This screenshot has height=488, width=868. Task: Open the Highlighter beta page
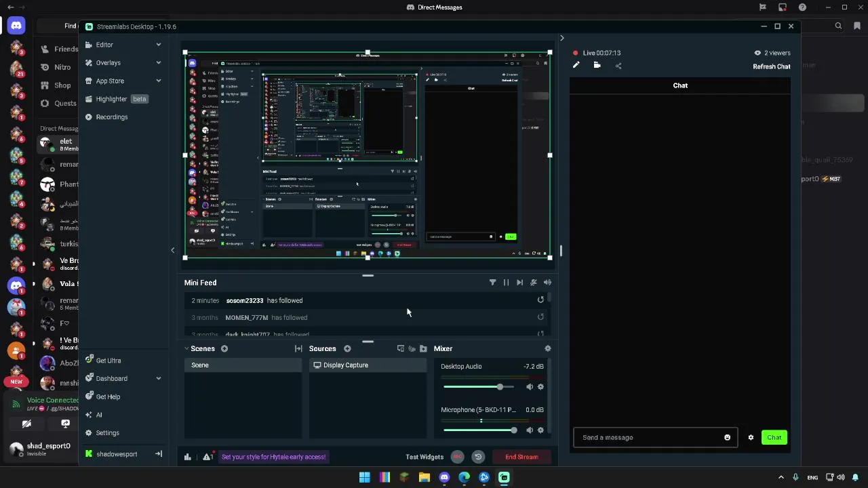[x=117, y=99]
